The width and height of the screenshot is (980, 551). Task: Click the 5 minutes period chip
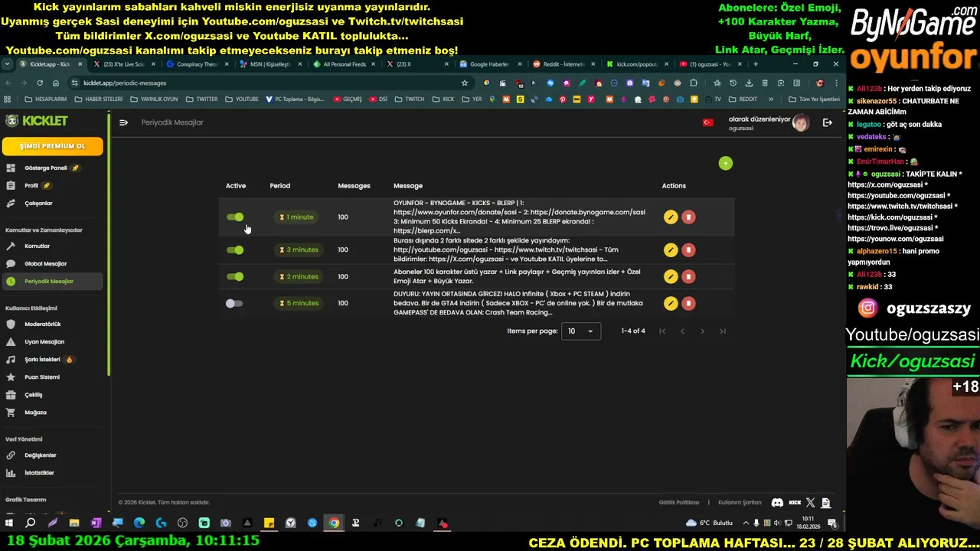pyautogui.click(x=299, y=303)
